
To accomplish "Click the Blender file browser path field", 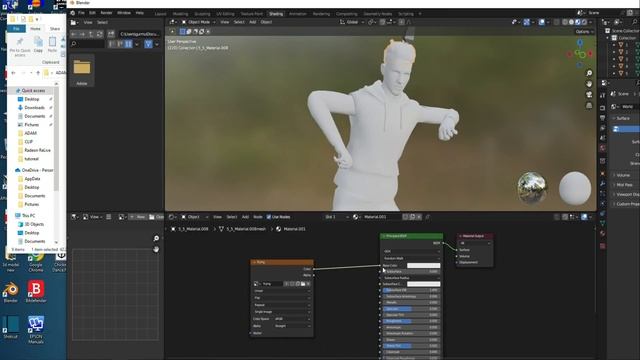I will tap(139, 34).
